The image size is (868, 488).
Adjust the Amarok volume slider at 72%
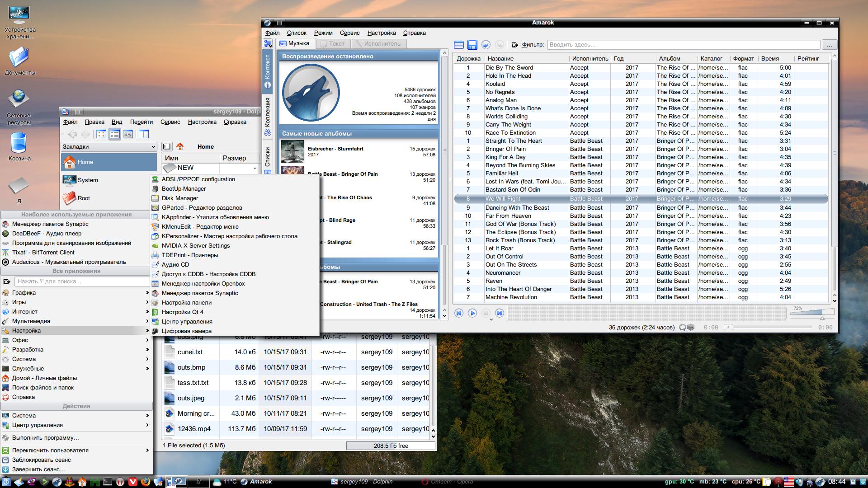pos(812,312)
